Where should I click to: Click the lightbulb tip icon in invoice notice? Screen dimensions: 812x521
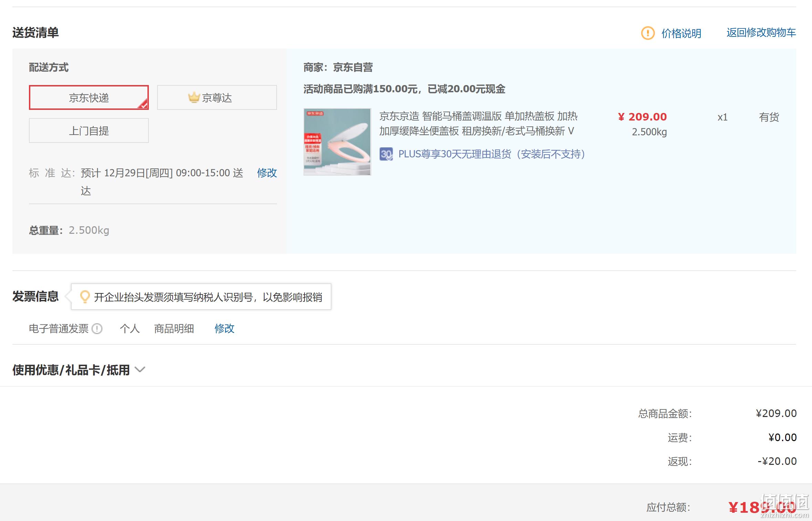click(85, 296)
